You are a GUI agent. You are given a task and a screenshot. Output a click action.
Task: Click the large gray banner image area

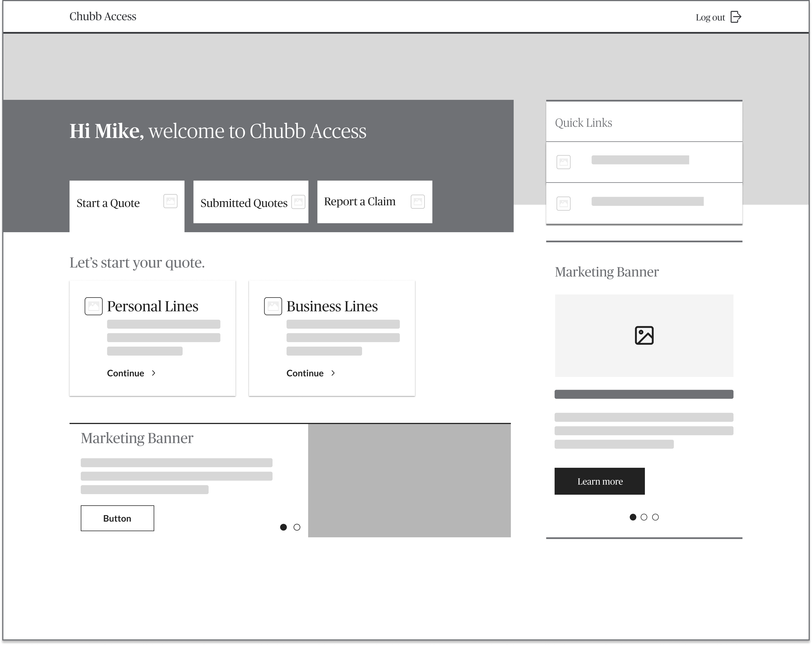pyautogui.click(x=409, y=480)
